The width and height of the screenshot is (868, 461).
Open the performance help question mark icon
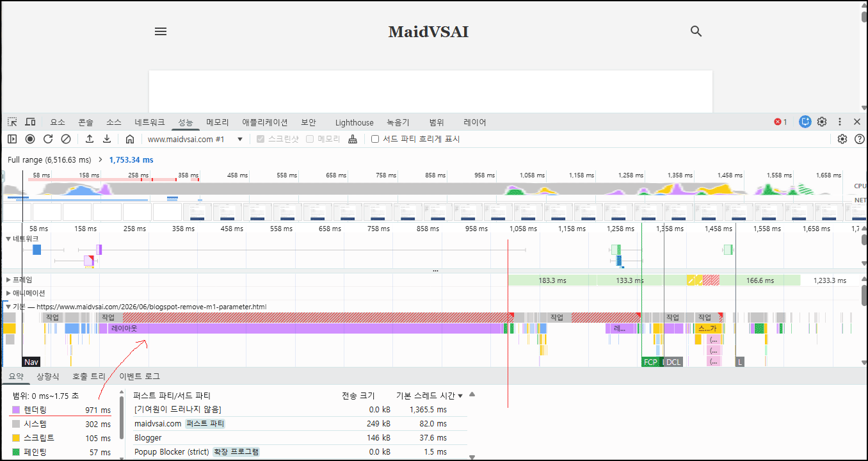pyautogui.click(x=860, y=139)
